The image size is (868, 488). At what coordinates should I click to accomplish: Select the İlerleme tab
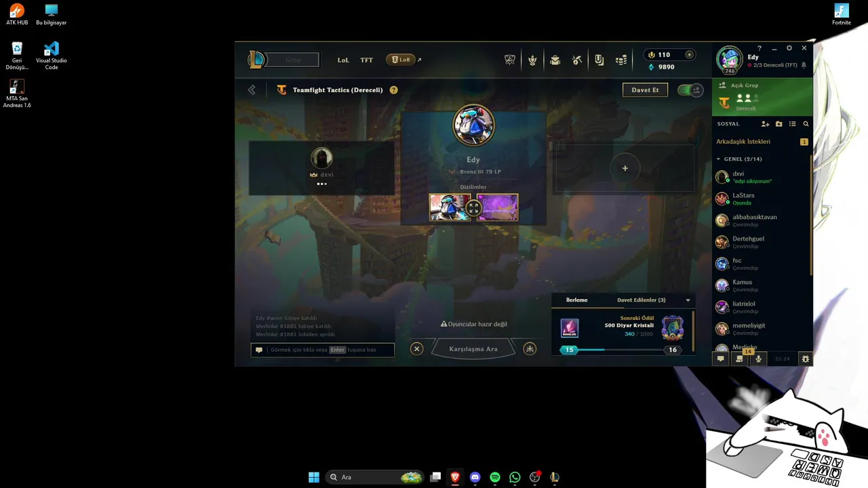[x=577, y=300]
